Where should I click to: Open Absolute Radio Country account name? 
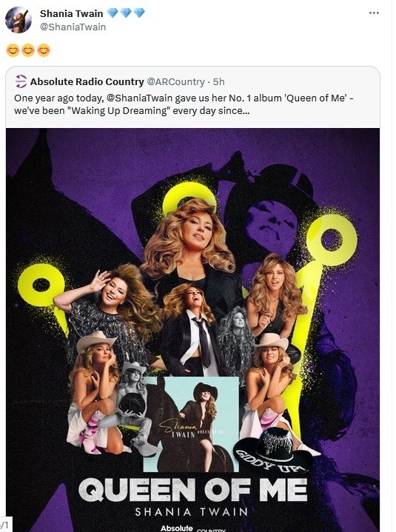[87, 82]
